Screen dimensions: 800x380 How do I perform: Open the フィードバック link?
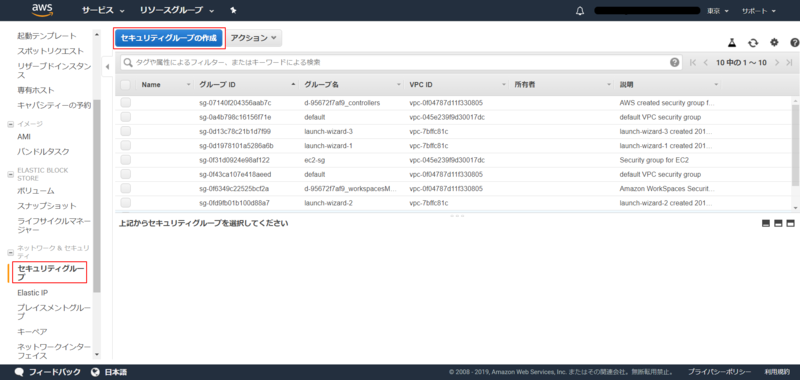(x=55, y=372)
